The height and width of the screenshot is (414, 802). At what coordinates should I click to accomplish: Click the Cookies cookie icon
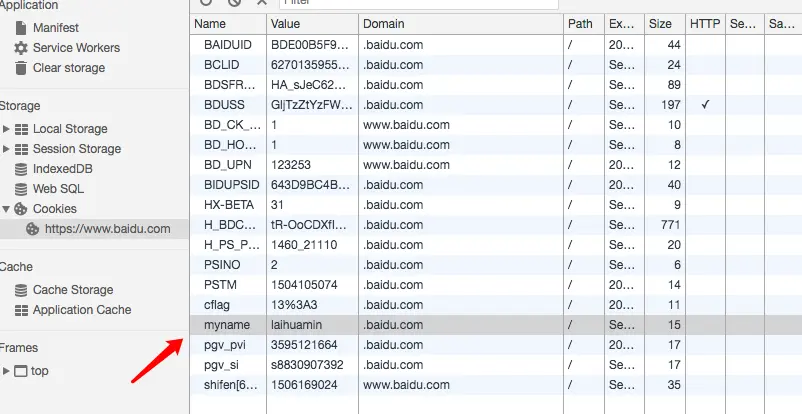pos(21,209)
